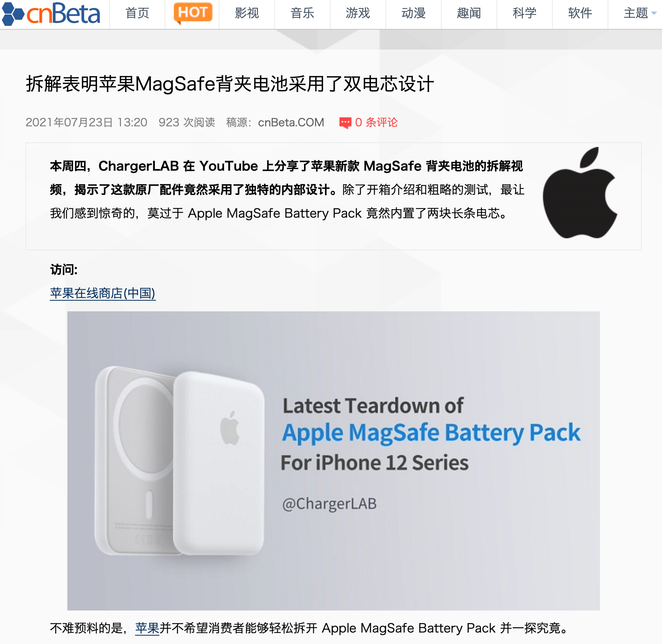Open the 音乐 nav item

tap(302, 13)
